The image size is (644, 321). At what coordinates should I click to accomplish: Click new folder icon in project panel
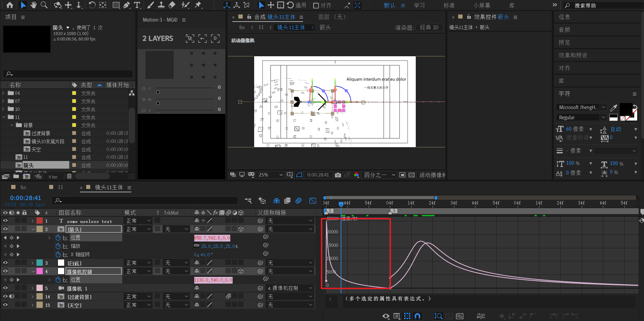click(x=16, y=176)
